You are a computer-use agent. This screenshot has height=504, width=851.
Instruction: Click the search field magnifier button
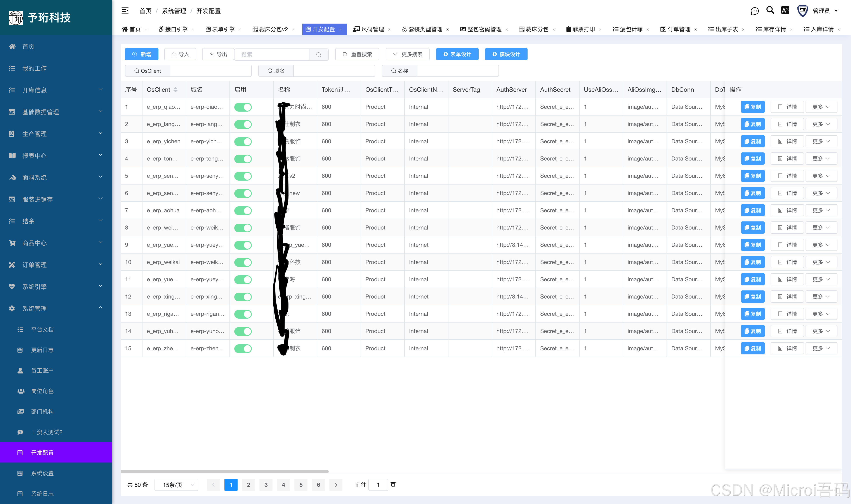(x=318, y=54)
